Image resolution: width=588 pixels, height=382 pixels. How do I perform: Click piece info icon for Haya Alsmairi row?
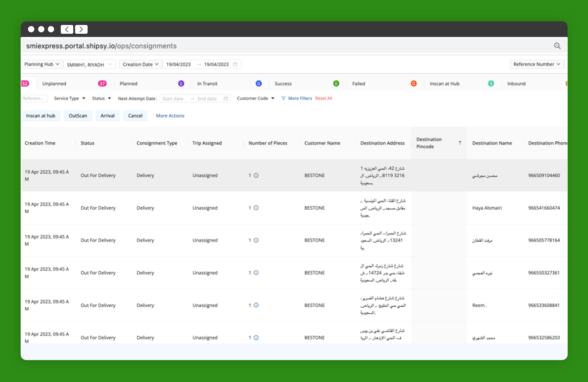pyautogui.click(x=256, y=208)
